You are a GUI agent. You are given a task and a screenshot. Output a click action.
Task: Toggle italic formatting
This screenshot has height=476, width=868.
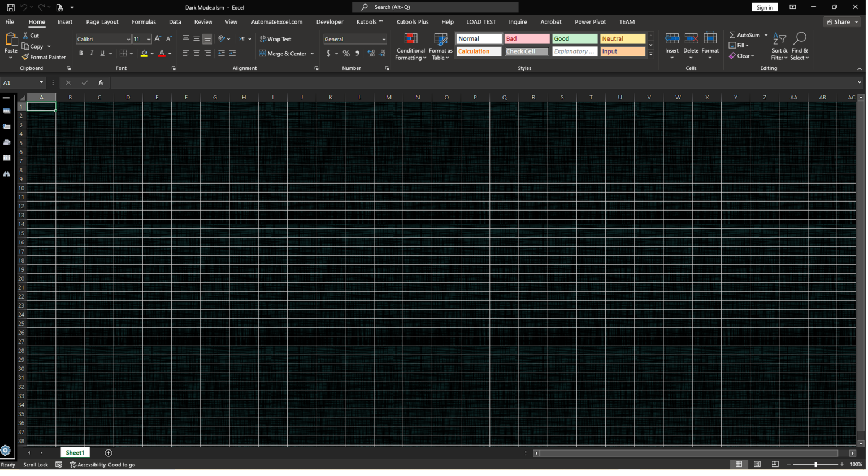[x=92, y=54]
